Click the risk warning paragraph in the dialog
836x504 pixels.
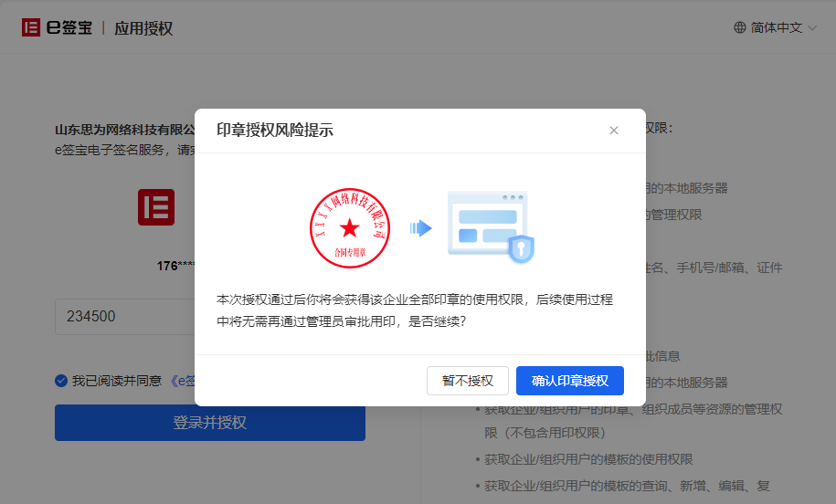(414, 310)
